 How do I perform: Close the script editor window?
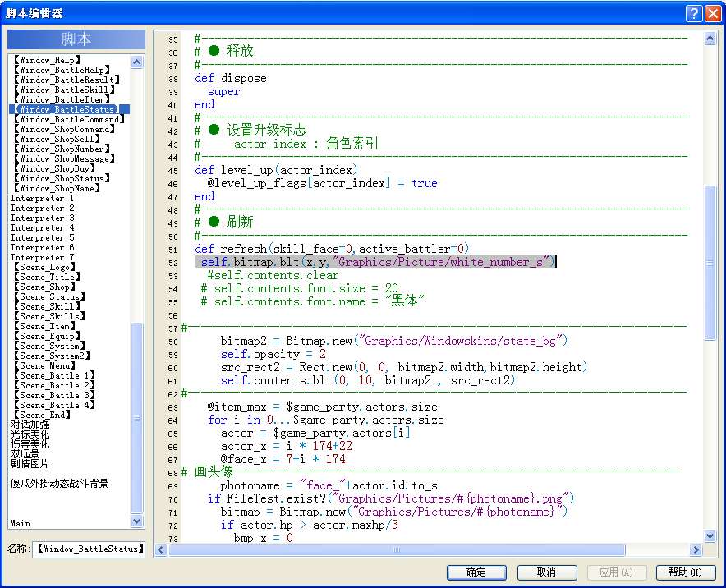[713, 13]
